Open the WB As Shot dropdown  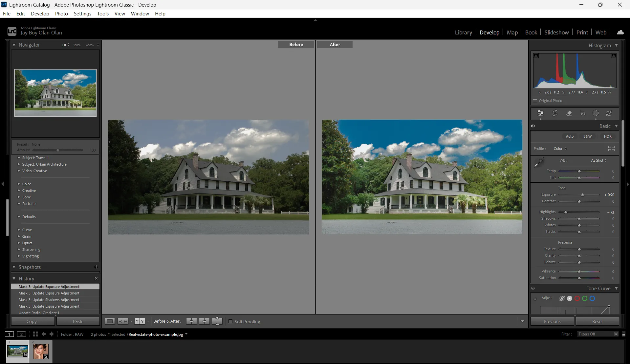pos(599,160)
